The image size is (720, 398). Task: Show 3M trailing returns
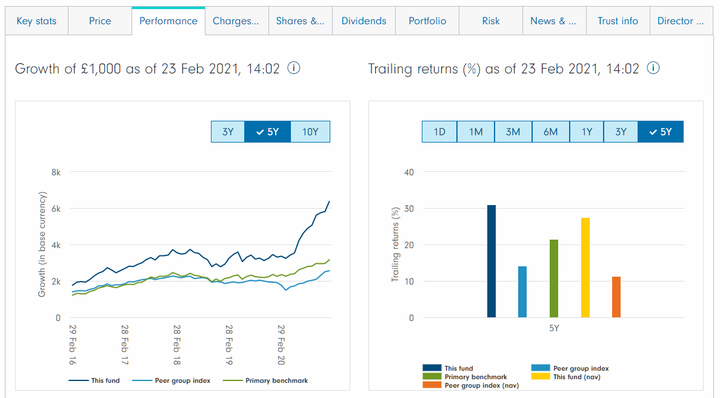click(x=513, y=132)
